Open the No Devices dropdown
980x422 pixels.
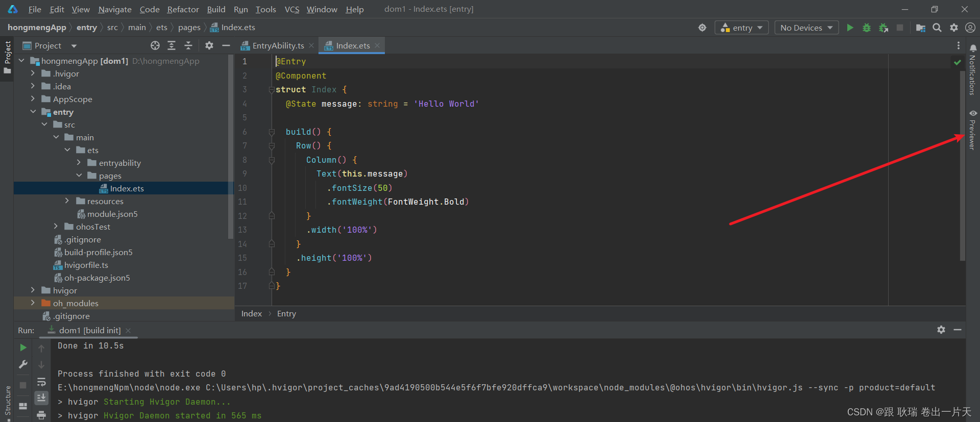click(x=806, y=28)
